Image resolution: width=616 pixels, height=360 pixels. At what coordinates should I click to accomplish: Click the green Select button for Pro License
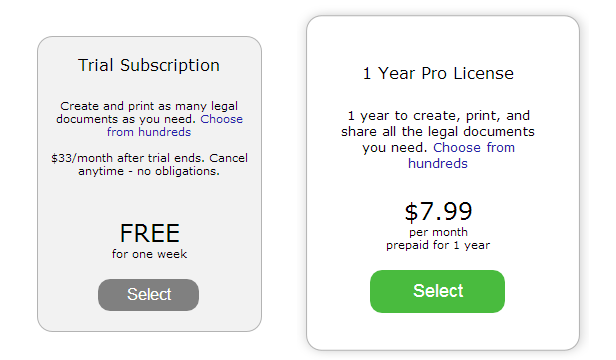pos(437,291)
